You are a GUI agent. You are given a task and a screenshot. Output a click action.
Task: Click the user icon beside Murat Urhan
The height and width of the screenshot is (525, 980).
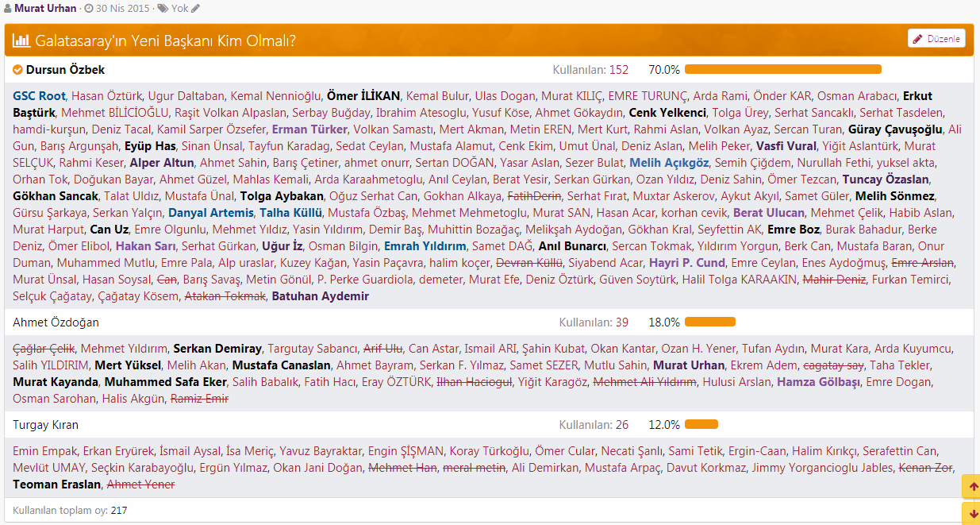pos(8,9)
